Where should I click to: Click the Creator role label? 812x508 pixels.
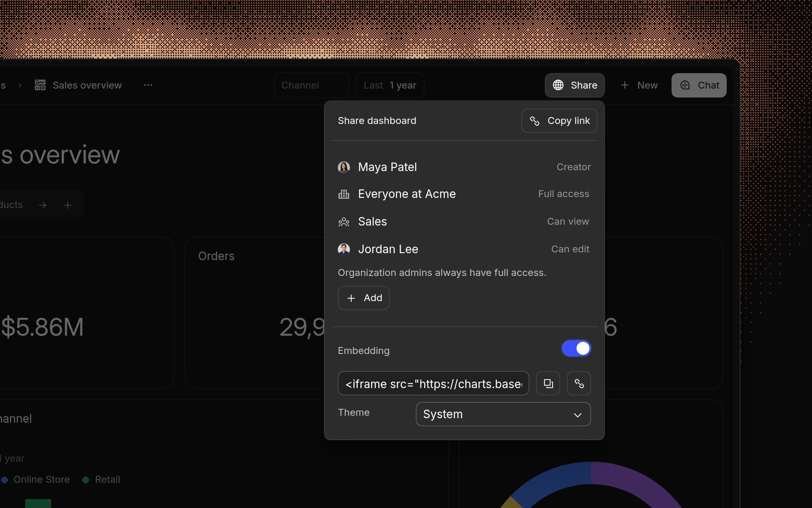pos(574,167)
